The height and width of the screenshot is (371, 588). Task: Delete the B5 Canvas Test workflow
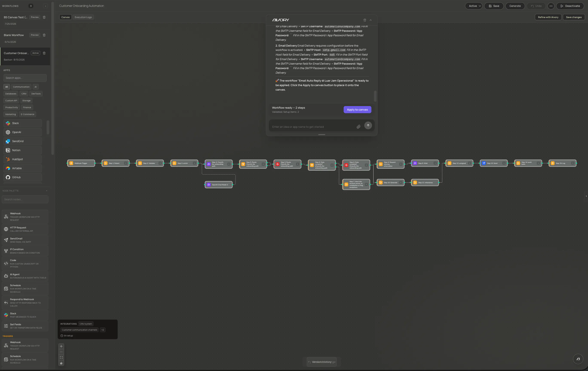point(44,17)
